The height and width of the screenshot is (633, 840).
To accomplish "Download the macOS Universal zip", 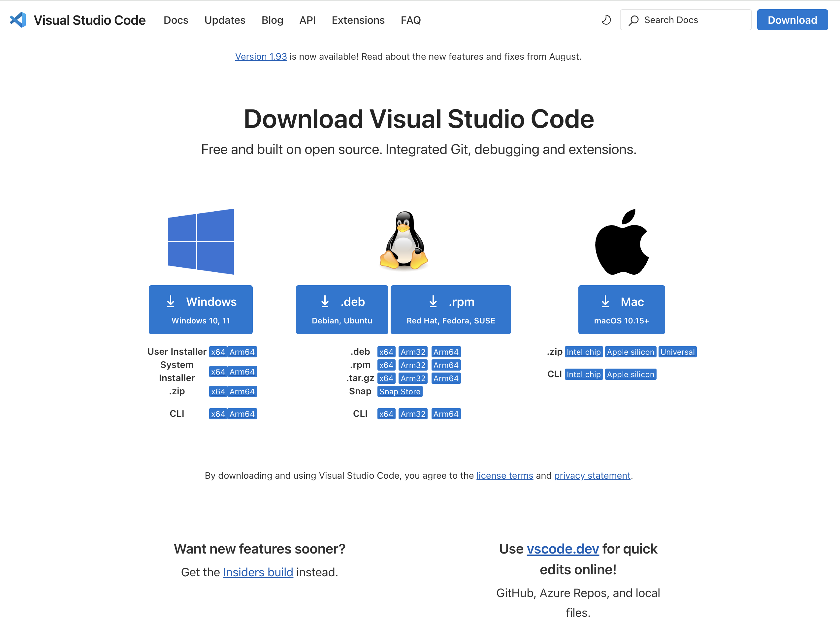I will pyautogui.click(x=677, y=351).
